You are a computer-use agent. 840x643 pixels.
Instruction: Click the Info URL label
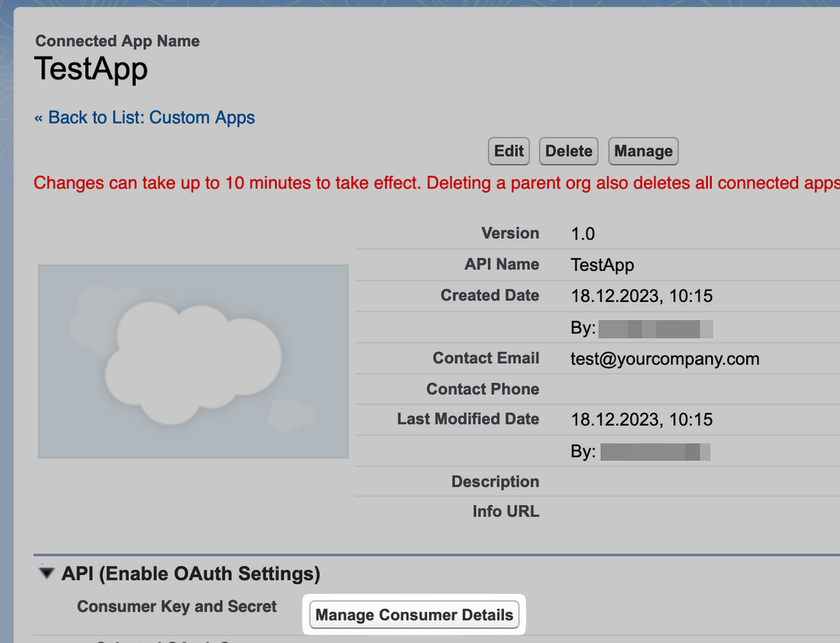[x=506, y=512]
